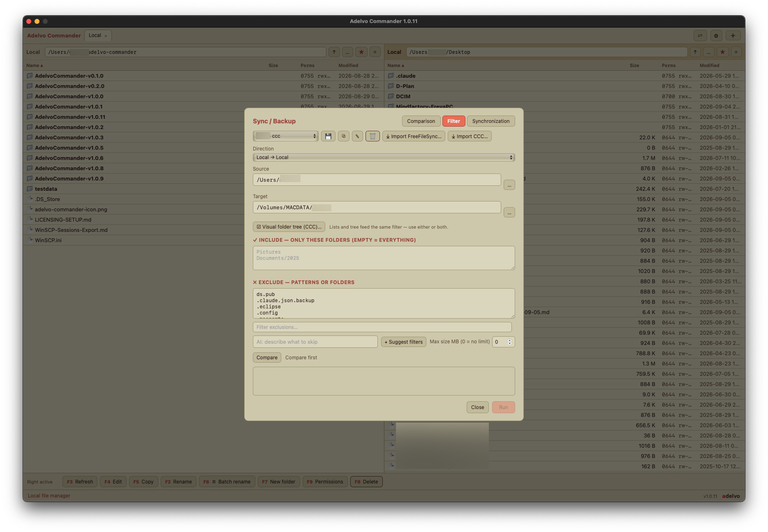Click the Suggest filters button
Screen dimensions: 768x532
404,342
